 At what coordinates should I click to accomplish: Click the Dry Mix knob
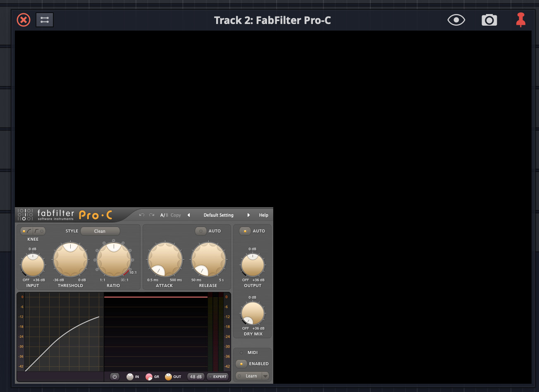pos(253,313)
